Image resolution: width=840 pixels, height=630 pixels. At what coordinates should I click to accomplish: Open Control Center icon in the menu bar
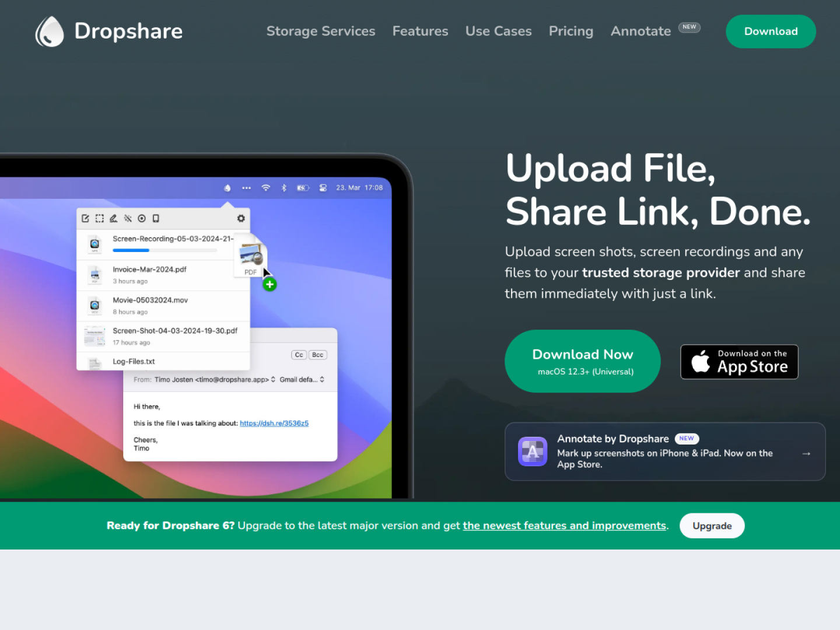[323, 188]
